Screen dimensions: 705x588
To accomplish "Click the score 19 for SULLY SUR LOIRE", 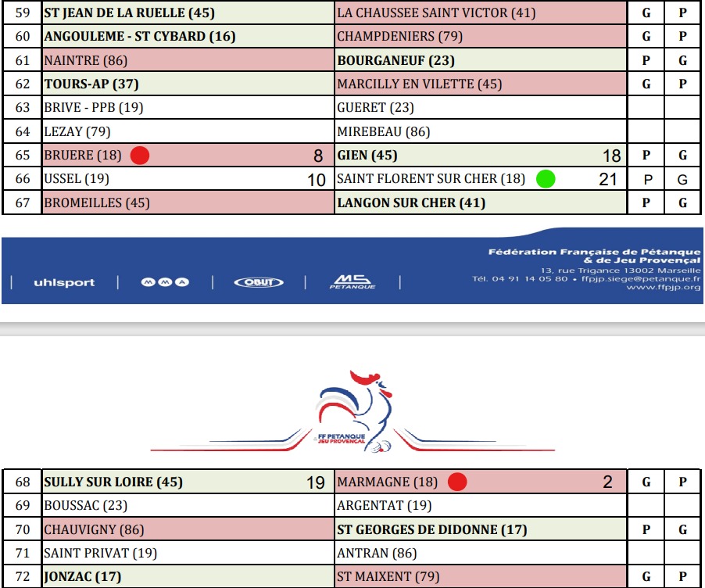I will (316, 482).
